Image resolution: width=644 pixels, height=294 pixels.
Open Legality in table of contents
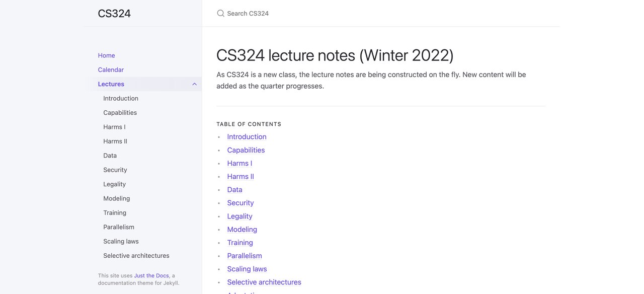pos(240,216)
